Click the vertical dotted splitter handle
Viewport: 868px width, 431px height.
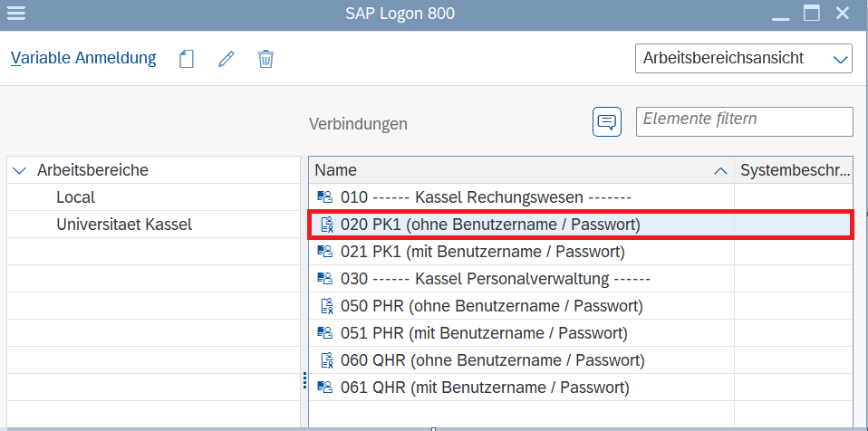coord(304,380)
